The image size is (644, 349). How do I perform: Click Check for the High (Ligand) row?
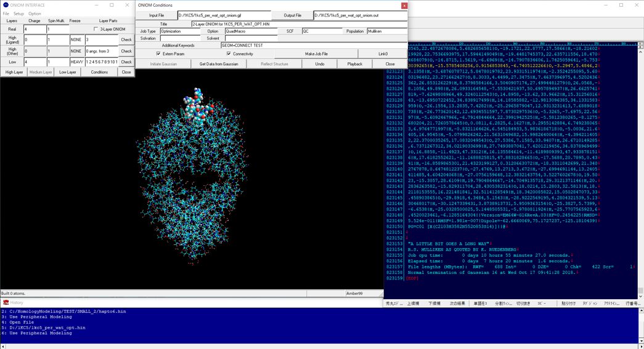click(x=126, y=40)
